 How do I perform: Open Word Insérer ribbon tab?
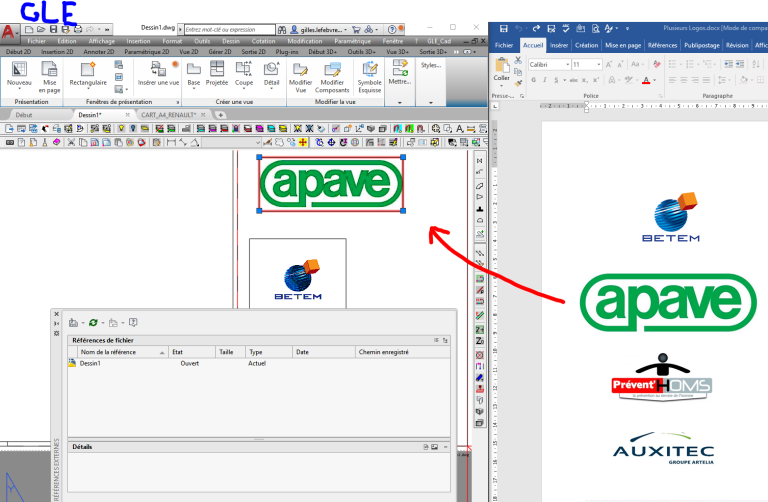(559, 45)
